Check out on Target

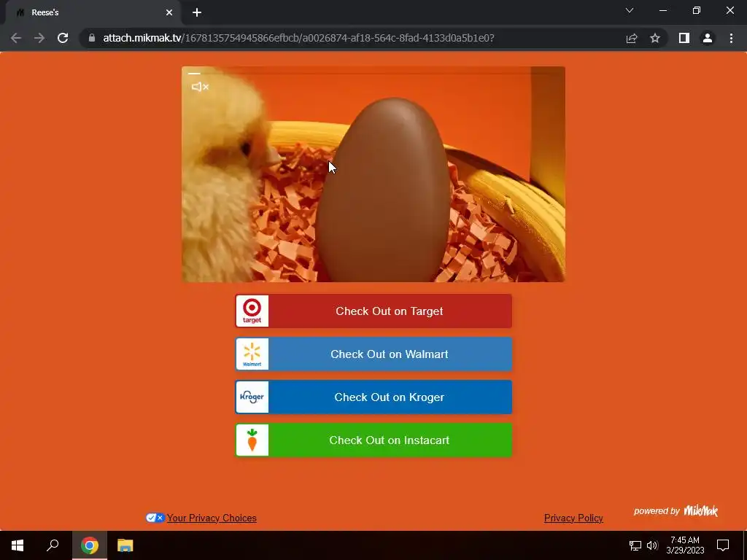click(x=373, y=311)
